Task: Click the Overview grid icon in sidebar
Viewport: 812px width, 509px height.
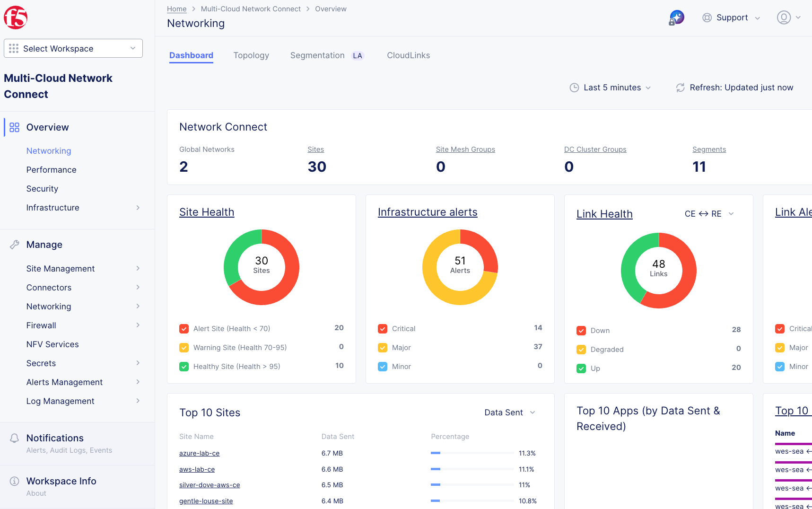Action: 15,127
